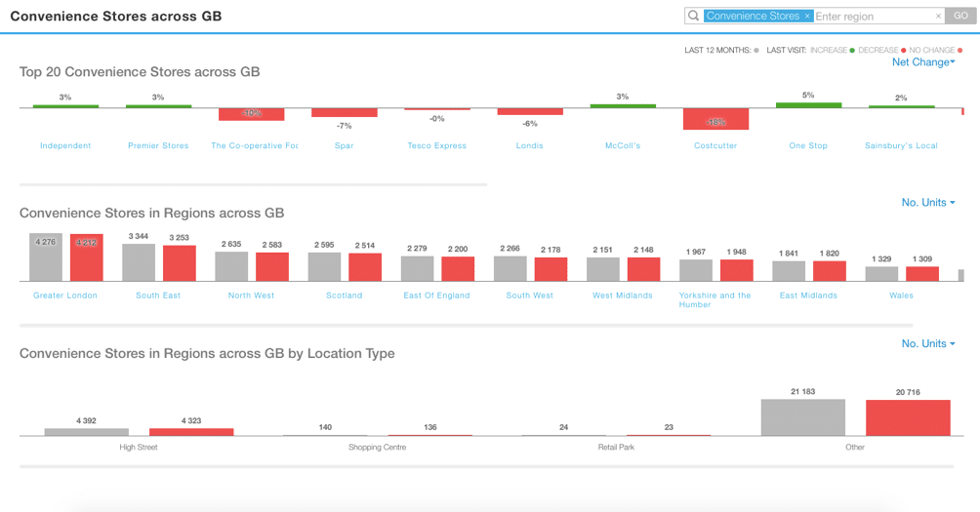Open The Co-operative Food link
This screenshot has width=980, height=512.
[x=255, y=145]
